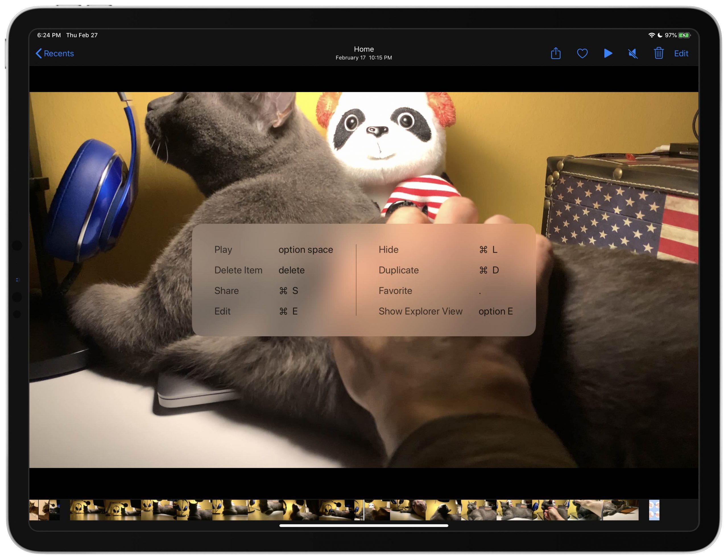Favorite the video with heart icon

pyautogui.click(x=582, y=53)
